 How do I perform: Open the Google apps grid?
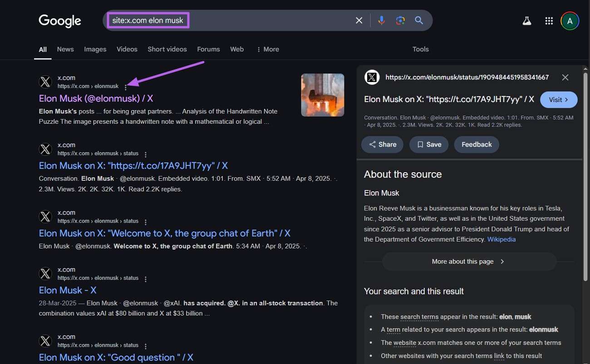coord(549,21)
